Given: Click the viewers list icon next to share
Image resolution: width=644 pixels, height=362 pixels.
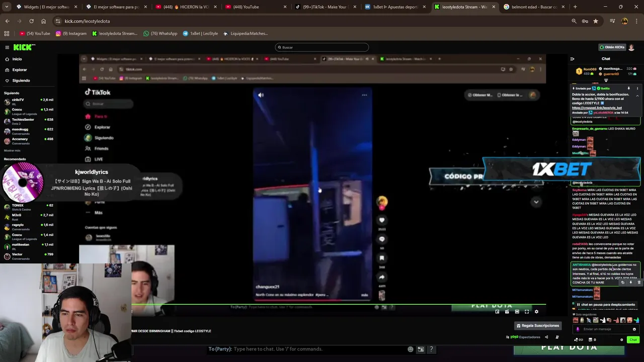Looking at the screenshot, I should (557, 337).
